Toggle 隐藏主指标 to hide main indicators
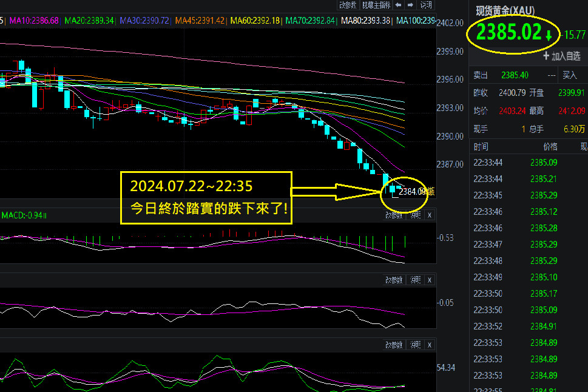Screen dimensions: 588x392 [x=376, y=5]
